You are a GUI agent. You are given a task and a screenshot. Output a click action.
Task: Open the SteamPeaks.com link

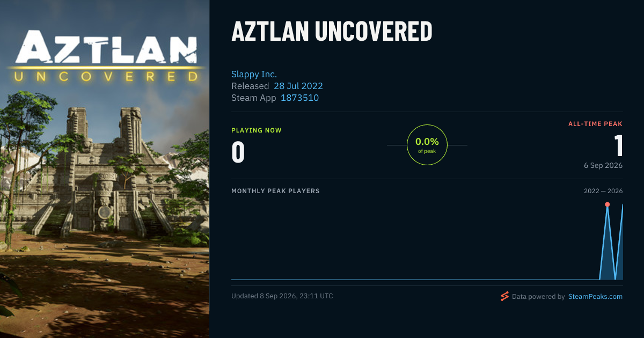pos(595,296)
